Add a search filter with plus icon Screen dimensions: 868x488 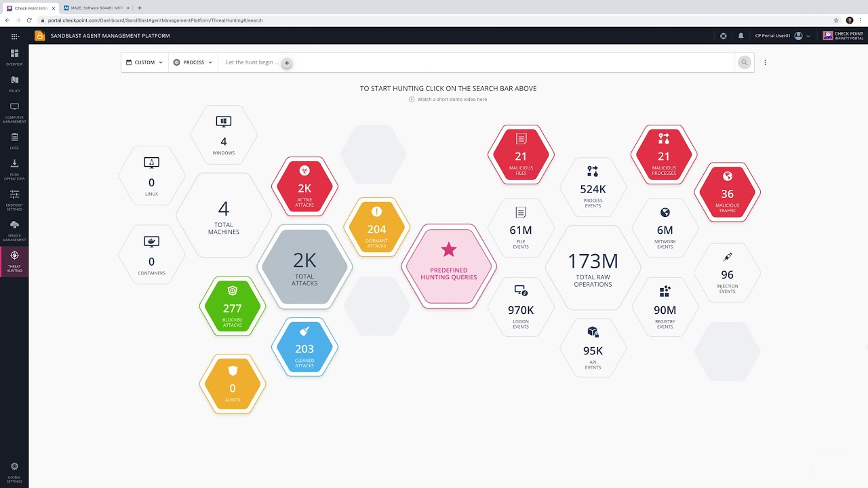click(x=287, y=63)
